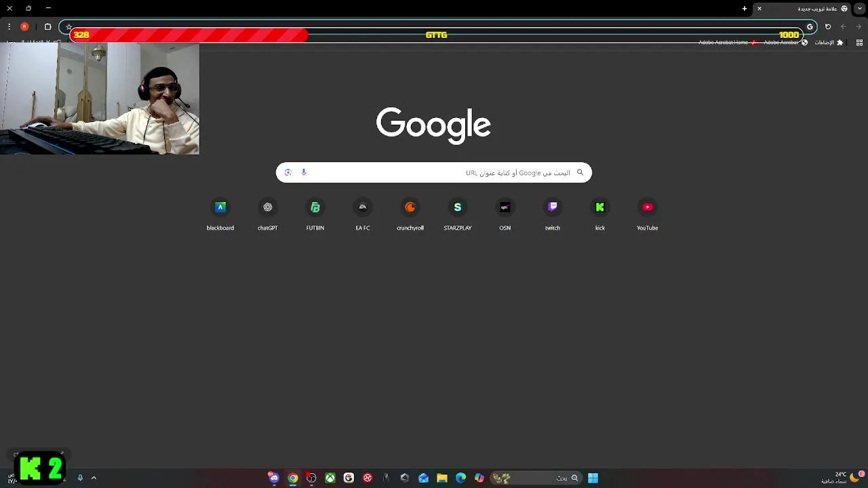Open the kick shortcut
868x488 pixels.
point(600,215)
